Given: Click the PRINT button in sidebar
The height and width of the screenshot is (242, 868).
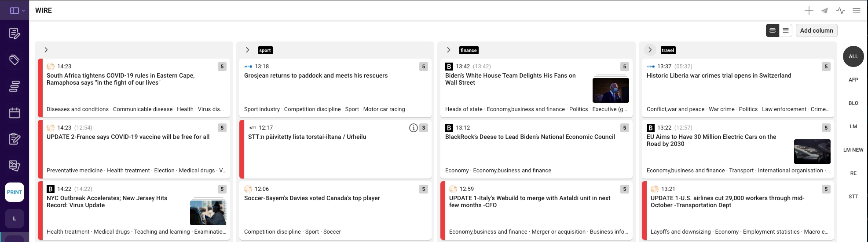Looking at the screenshot, I should pyautogui.click(x=15, y=192).
